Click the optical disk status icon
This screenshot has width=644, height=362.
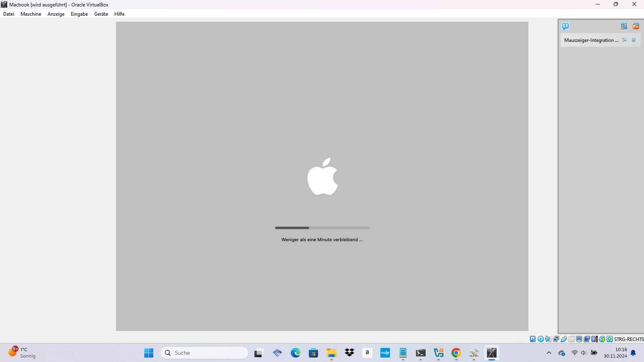pyautogui.click(x=540, y=339)
